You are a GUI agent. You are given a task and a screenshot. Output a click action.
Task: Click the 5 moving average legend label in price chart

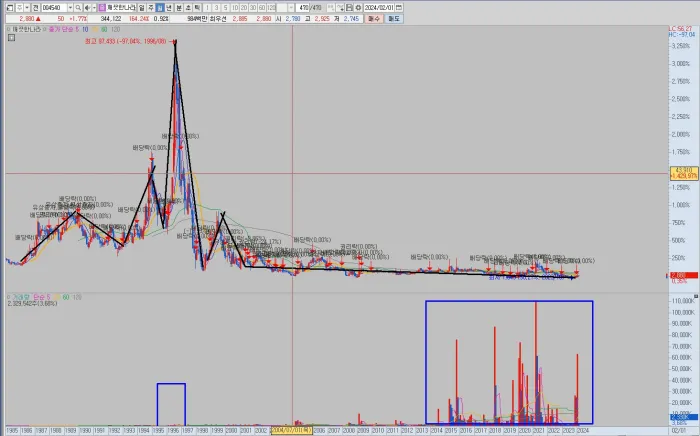click(x=77, y=29)
